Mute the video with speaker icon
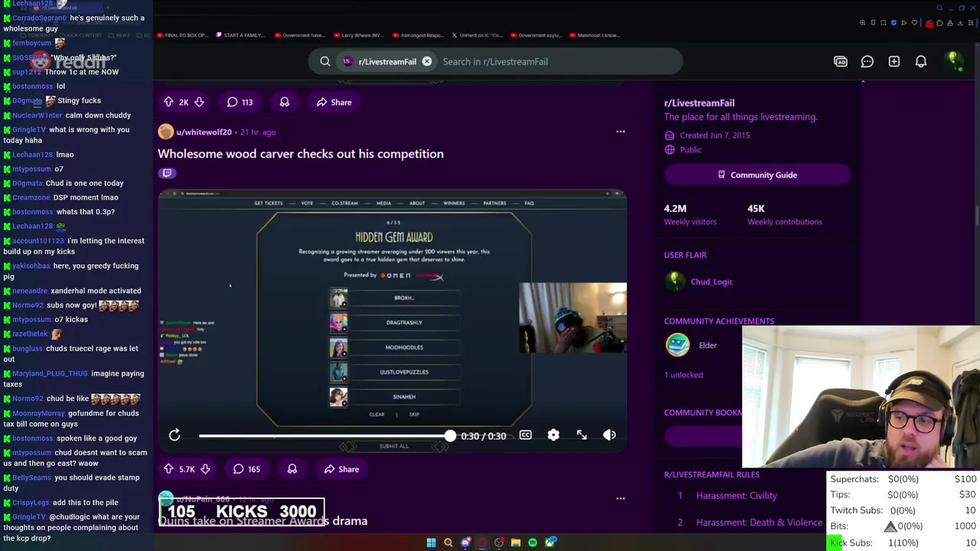The height and width of the screenshot is (551, 980). coord(609,435)
